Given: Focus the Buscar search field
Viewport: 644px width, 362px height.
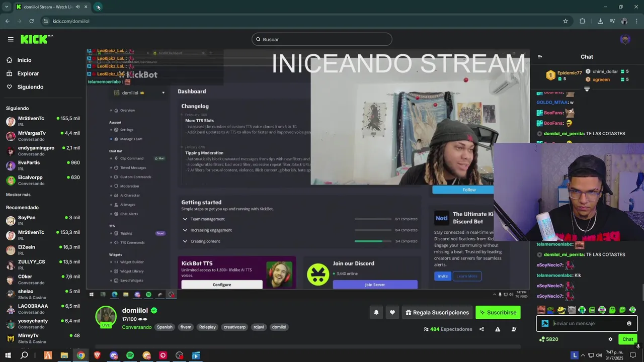Looking at the screenshot, I should [322, 39].
